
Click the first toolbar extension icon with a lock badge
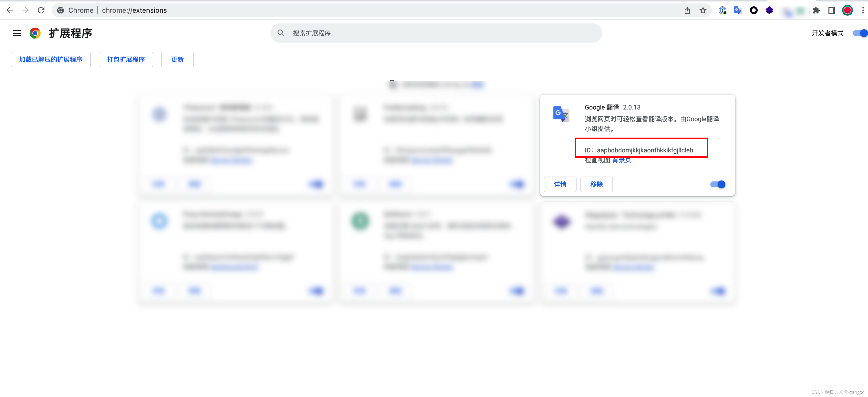point(723,10)
